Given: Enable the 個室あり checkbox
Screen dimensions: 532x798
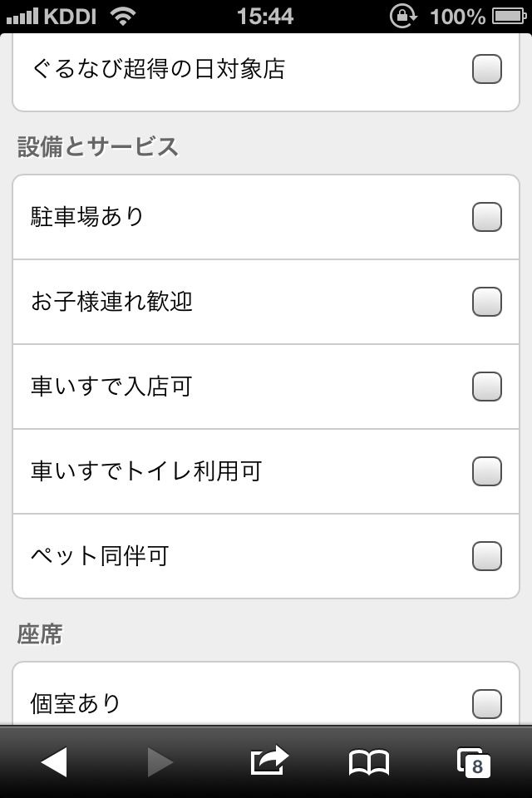Looking at the screenshot, I should pos(487,704).
